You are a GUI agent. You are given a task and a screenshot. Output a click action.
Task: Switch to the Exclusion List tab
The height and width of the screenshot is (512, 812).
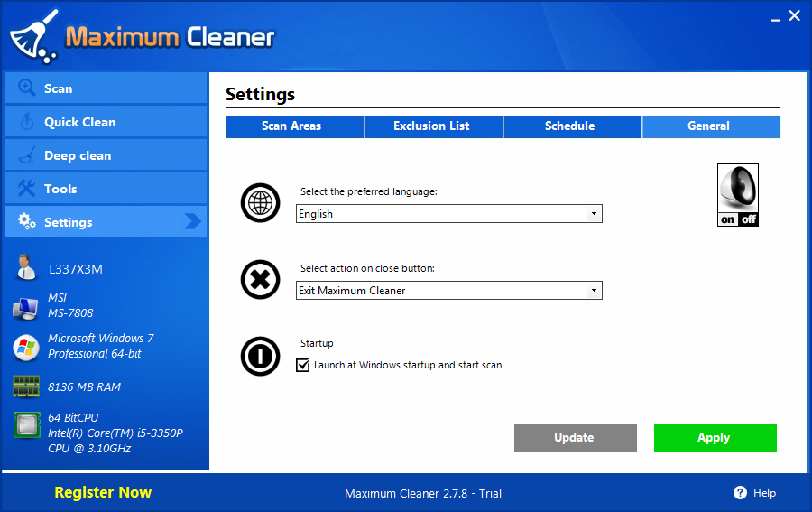coord(433,126)
